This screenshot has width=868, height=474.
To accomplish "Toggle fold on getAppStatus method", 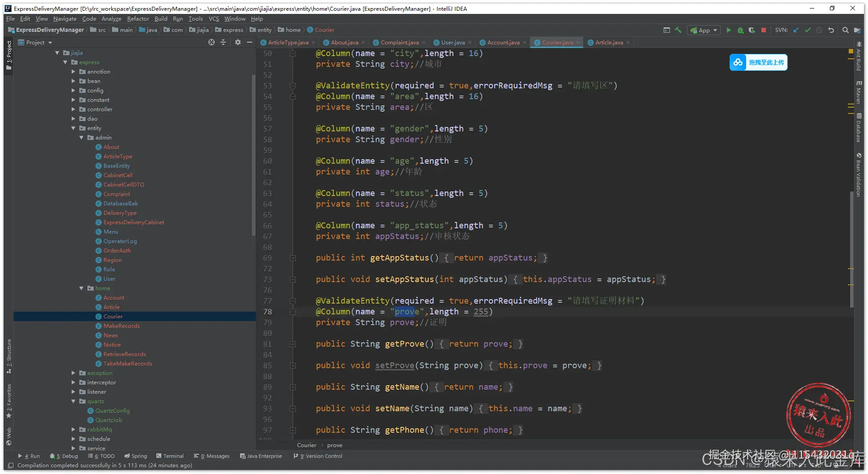I will coord(293,258).
